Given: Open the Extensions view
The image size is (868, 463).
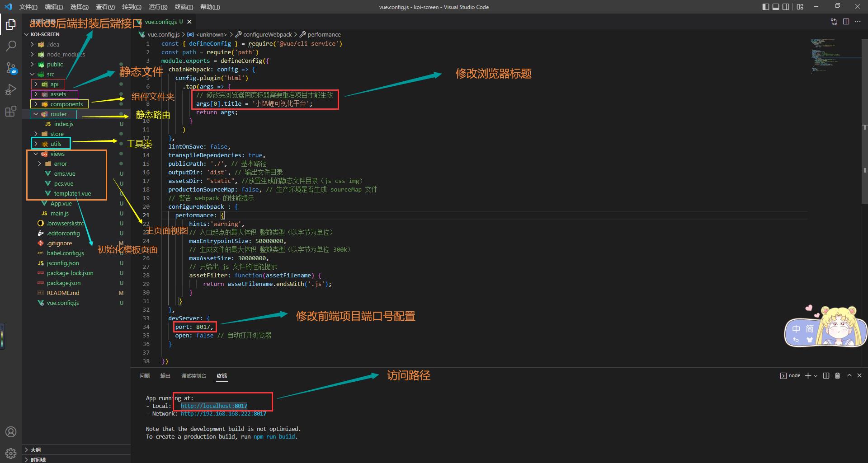Looking at the screenshot, I should 11,111.
